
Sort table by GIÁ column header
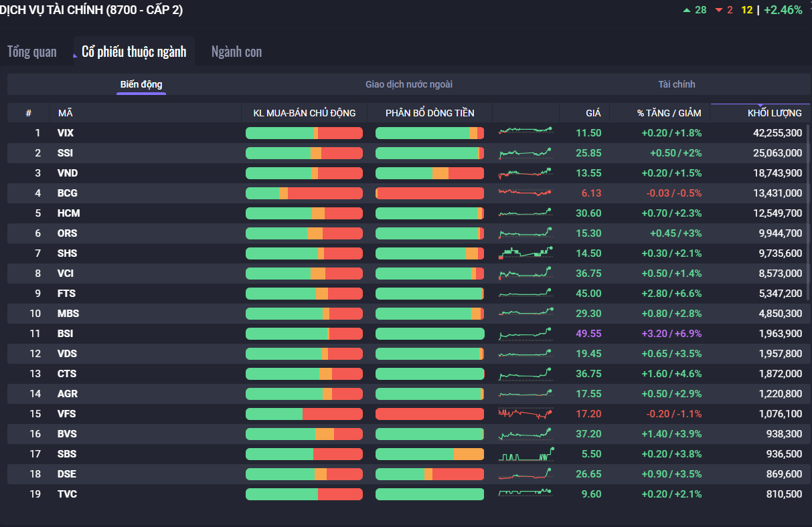[x=593, y=113]
